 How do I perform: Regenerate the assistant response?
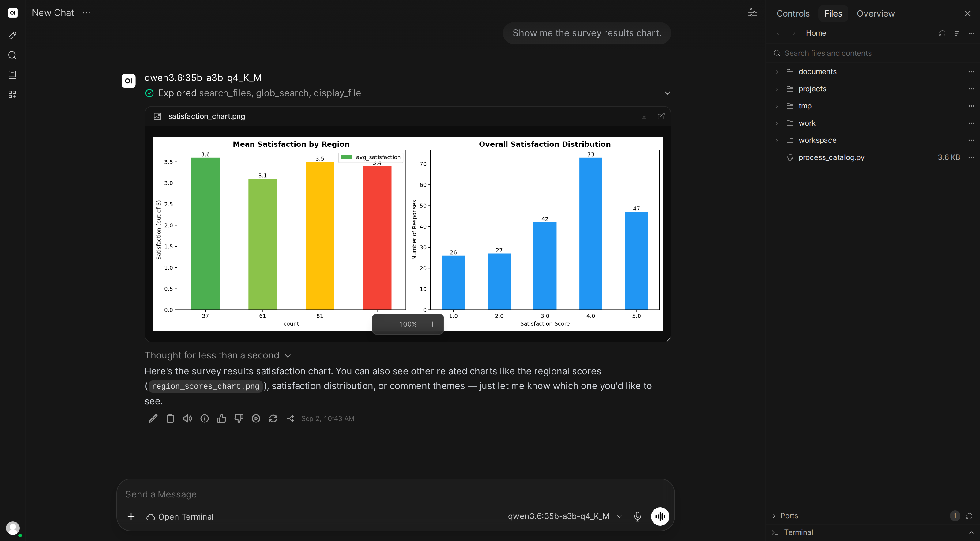(x=273, y=418)
